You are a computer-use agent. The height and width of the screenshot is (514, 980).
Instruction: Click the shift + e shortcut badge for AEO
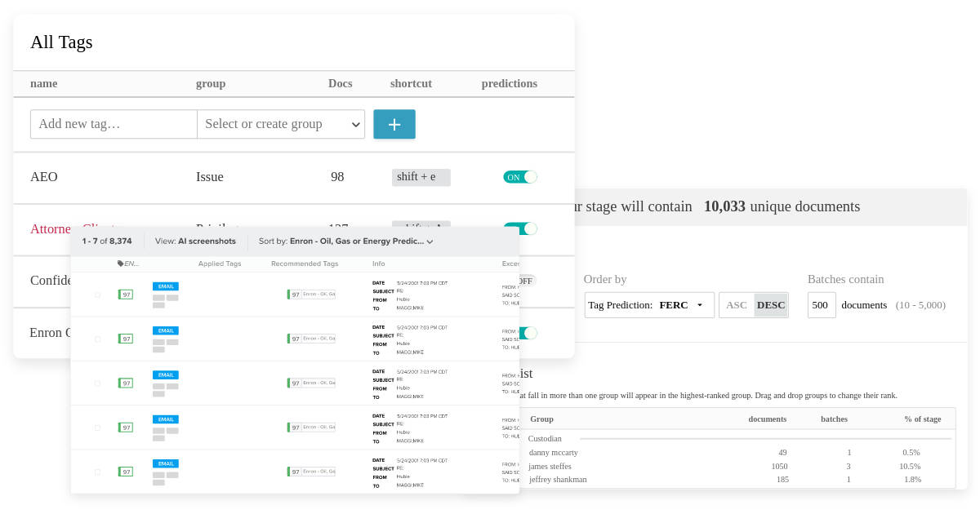tap(421, 177)
